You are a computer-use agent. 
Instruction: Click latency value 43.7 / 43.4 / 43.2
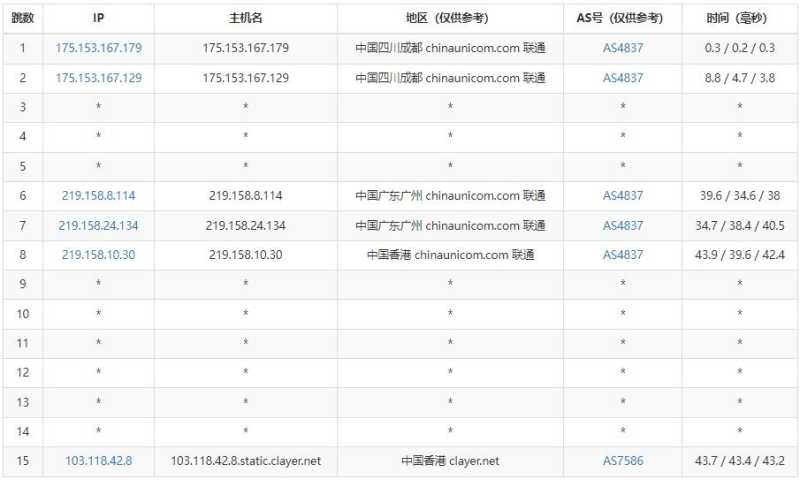tap(740, 461)
